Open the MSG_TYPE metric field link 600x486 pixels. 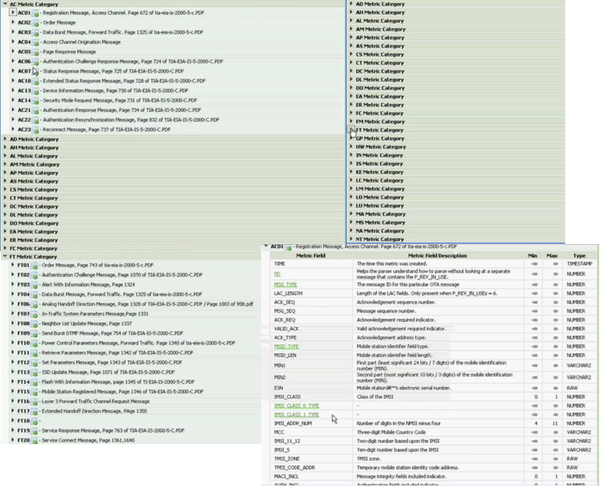point(285,285)
